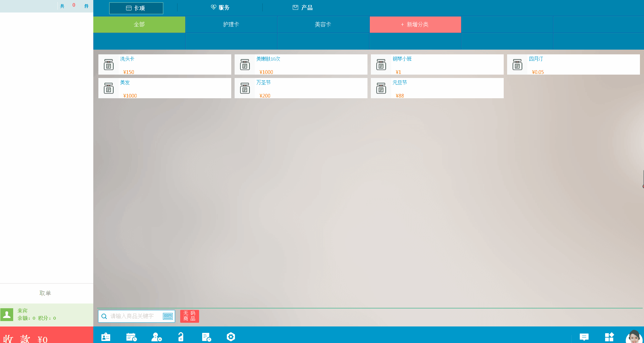Image resolution: width=644 pixels, height=343 pixels.
Task: Click the 无码商品 button
Action: coord(189,316)
